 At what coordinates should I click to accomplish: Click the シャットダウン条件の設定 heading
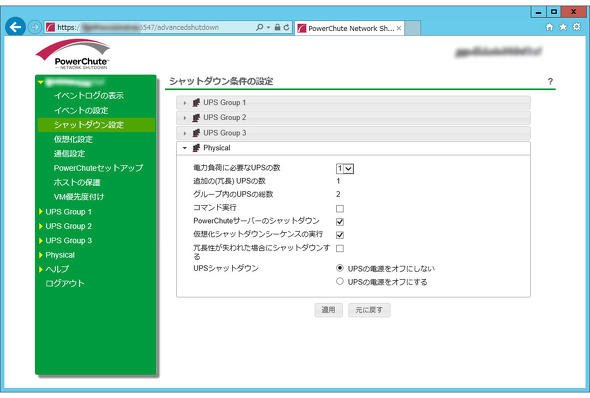tap(221, 81)
